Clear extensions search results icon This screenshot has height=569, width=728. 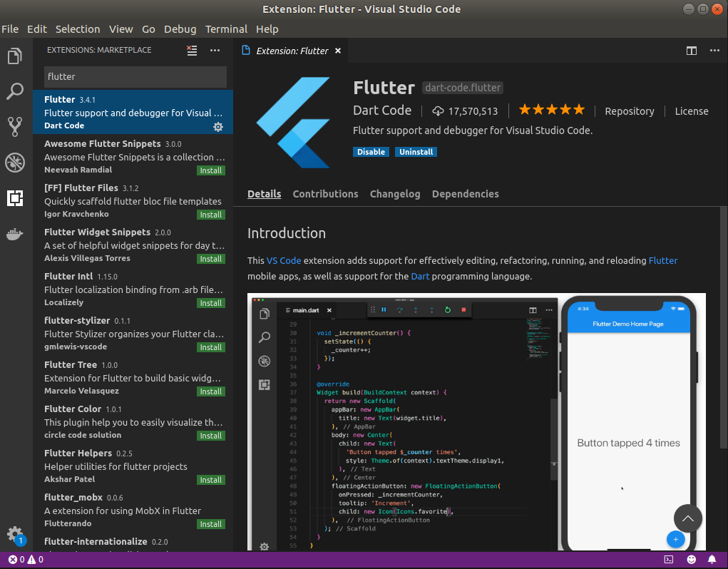[192, 50]
